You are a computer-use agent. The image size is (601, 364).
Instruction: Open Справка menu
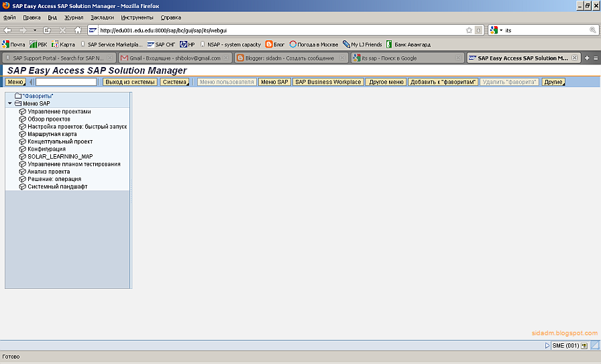(171, 17)
